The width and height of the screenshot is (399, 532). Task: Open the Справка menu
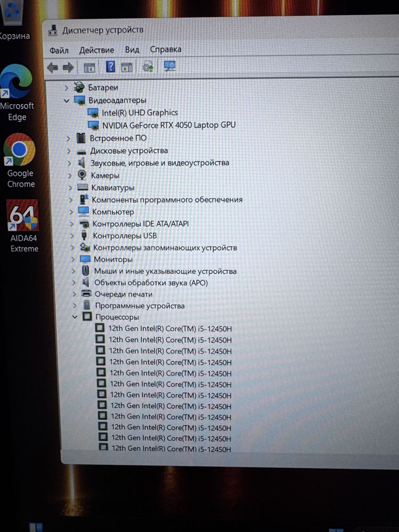pos(165,49)
